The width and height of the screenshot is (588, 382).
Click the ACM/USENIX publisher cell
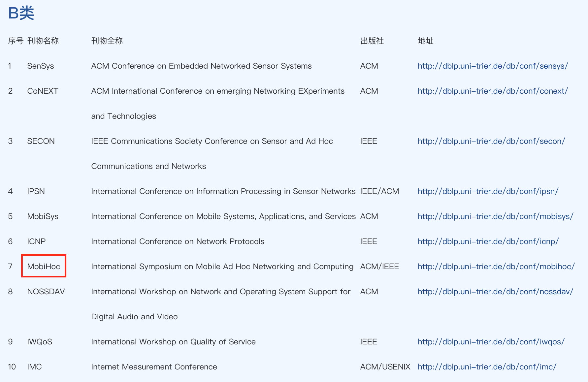(x=385, y=367)
